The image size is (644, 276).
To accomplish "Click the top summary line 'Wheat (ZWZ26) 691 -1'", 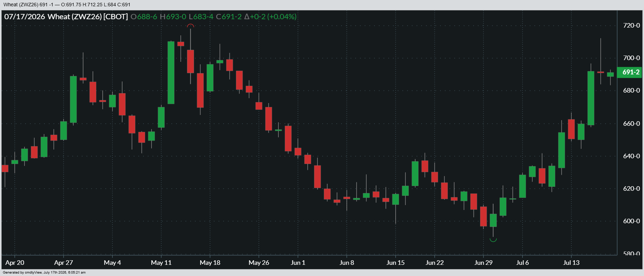I will click(28, 5).
